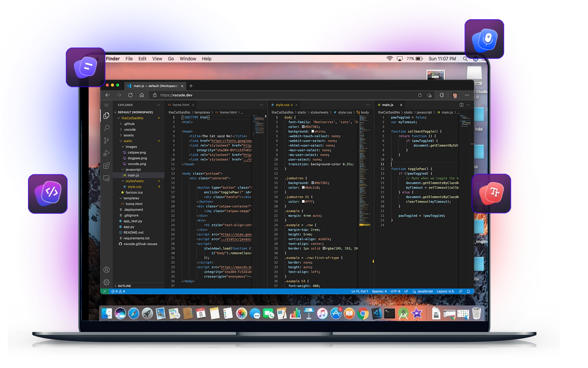This screenshot has width=588, height=368.
Task: Open Spotlight search in menu bar
Action: point(465,59)
